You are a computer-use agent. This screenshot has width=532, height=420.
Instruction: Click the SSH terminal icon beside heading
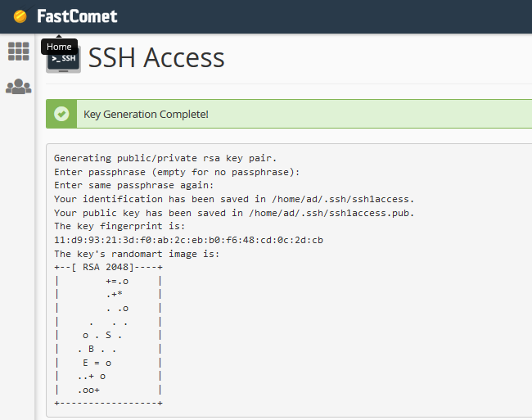(63, 59)
